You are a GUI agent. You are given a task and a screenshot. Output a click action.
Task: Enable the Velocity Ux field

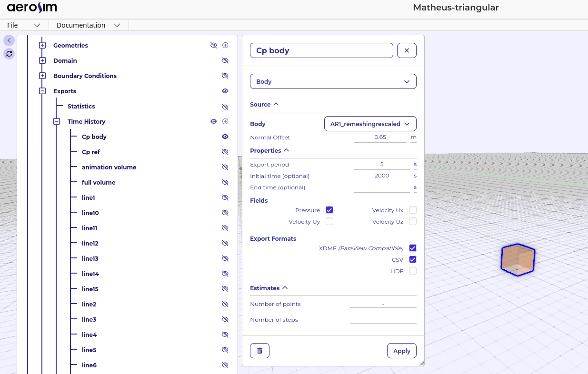pyautogui.click(x=413, y=210)
